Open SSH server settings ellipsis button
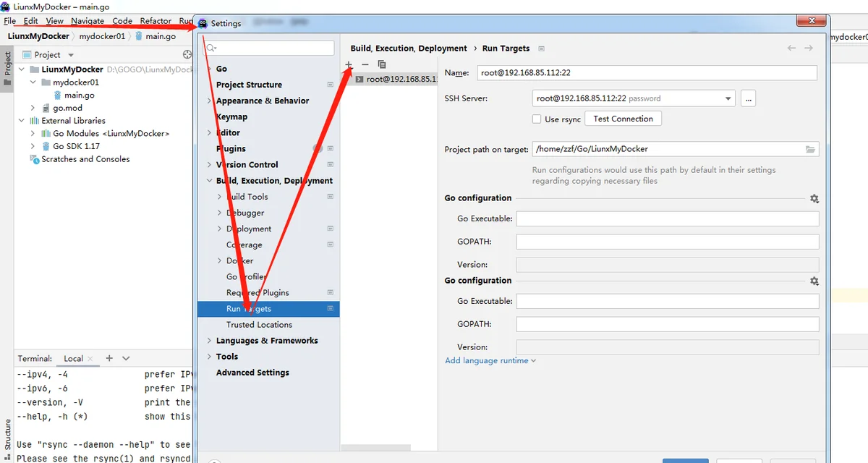The height and width of the screenshot is (463, 868). tap(749, 98)
